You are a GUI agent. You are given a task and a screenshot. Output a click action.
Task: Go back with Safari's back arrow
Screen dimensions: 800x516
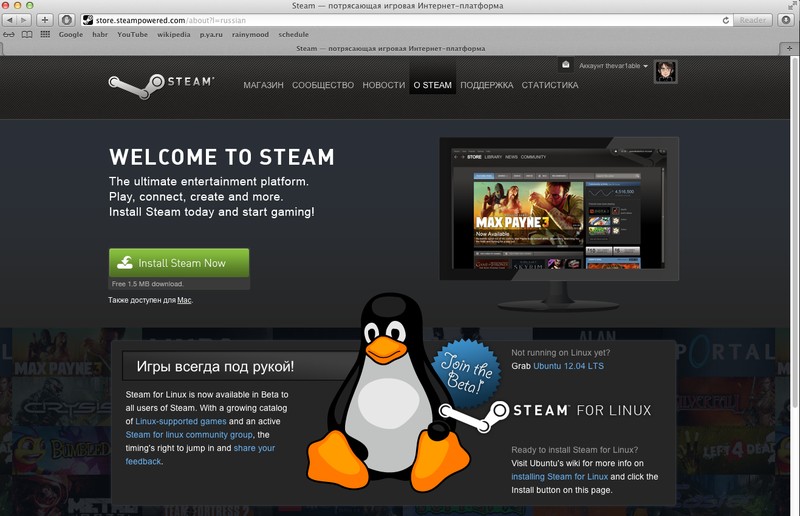[10, 20]
